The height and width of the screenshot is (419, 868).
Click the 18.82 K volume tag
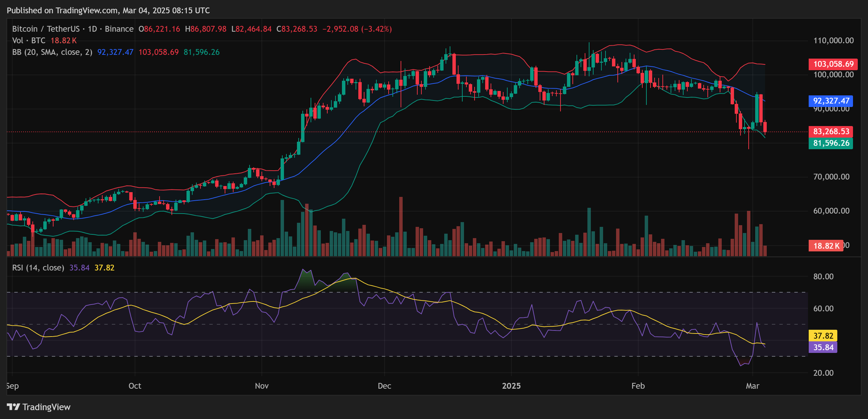(826, 246)
